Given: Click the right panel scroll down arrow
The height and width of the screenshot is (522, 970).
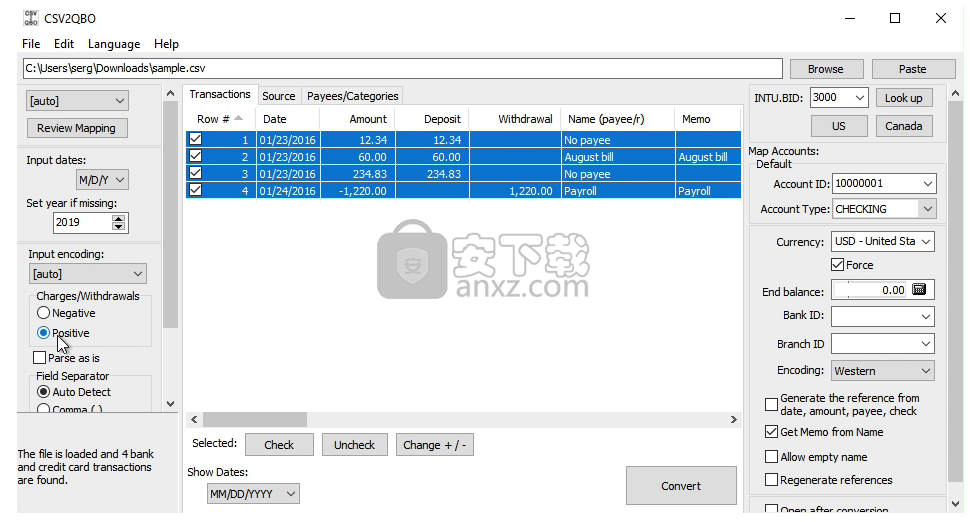Looking at the screenshot, I should 955,503.
